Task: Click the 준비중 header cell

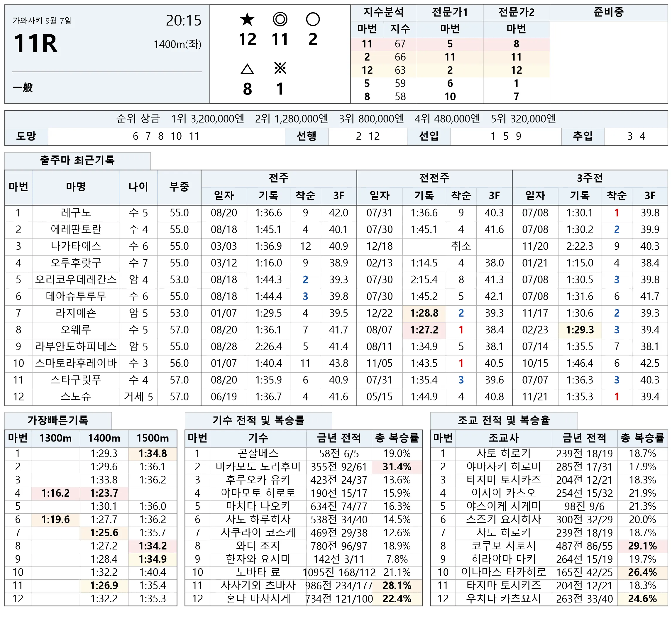Action: [x=608, y=12]
